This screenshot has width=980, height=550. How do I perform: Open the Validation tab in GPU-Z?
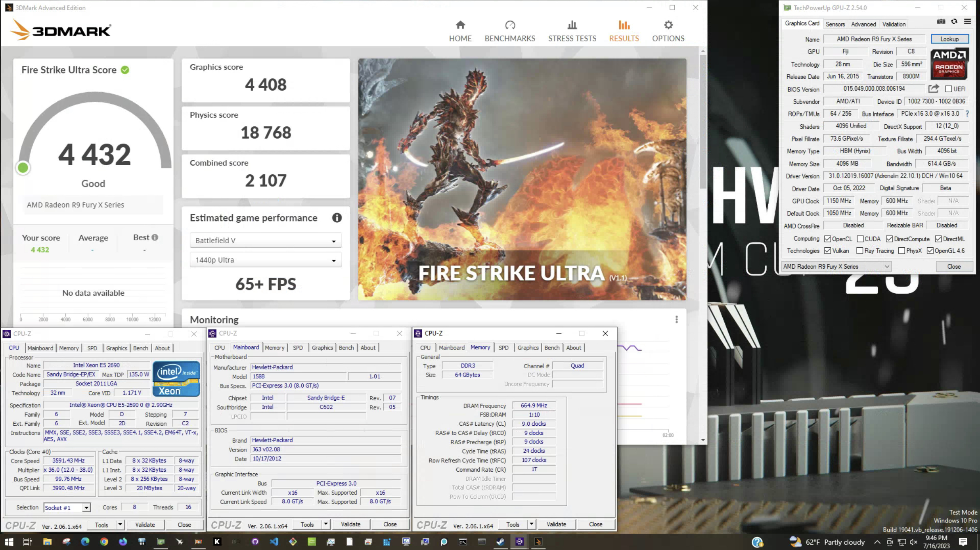click(894, 24)
